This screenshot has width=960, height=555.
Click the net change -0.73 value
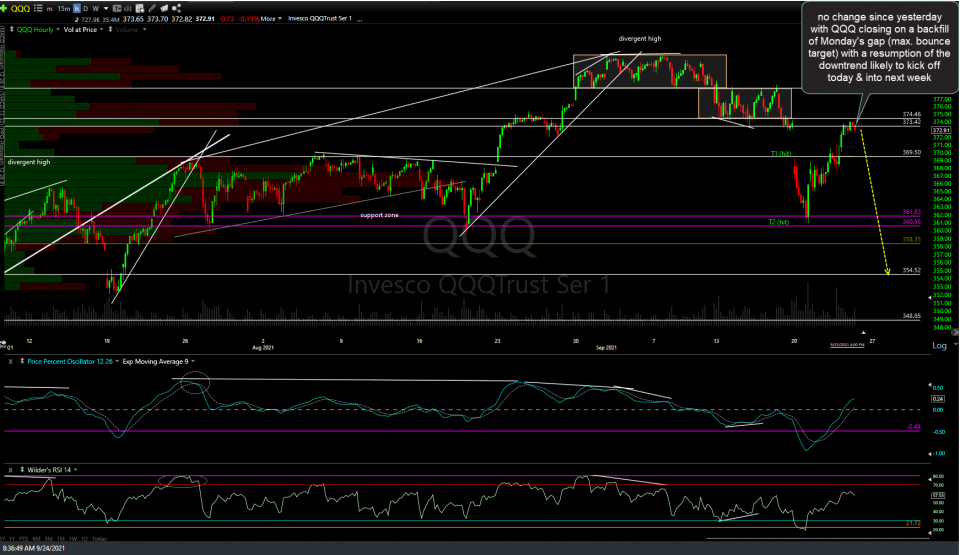pos(226,18)
